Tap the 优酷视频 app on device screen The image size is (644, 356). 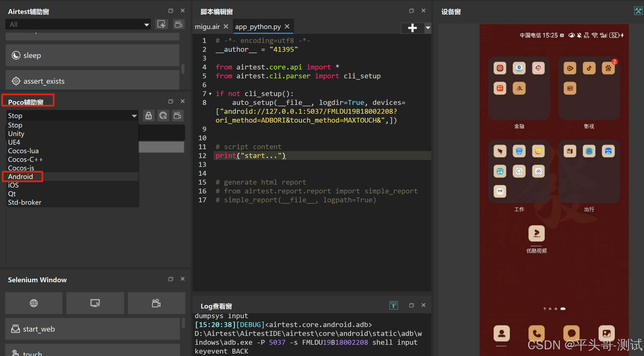(536, 234)
